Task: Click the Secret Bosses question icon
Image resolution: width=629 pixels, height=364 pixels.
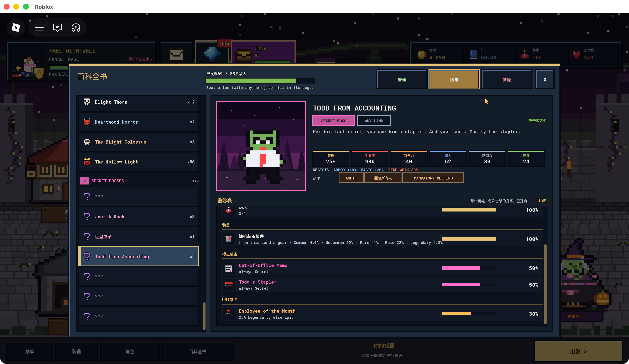Action: [x=84, y=181]
